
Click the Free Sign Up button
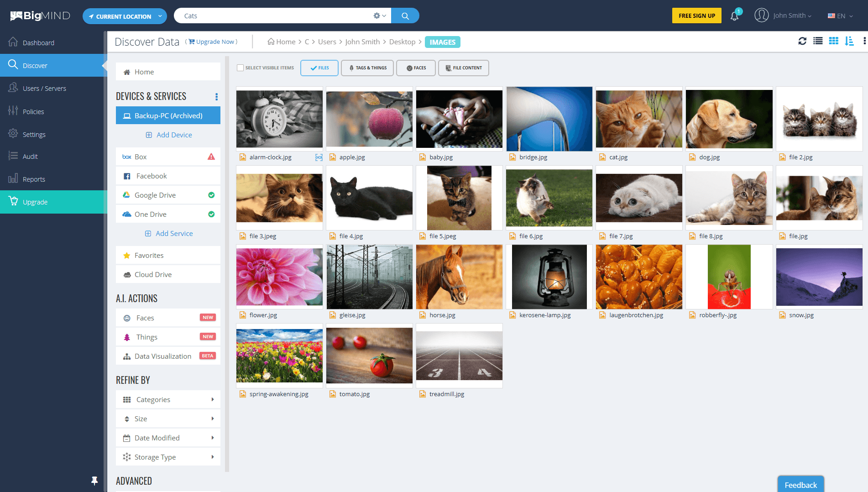coord(696,15)
